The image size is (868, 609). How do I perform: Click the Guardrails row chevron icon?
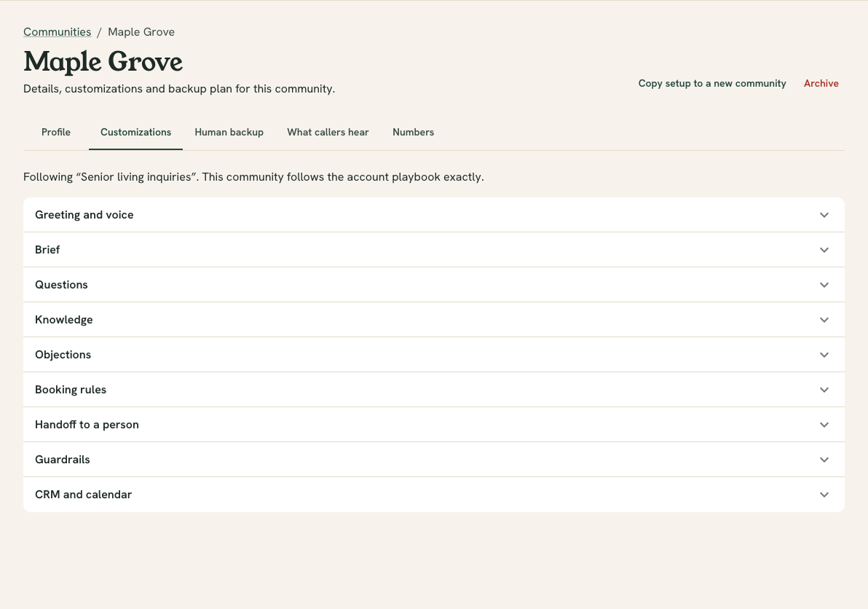click(824, 460)
